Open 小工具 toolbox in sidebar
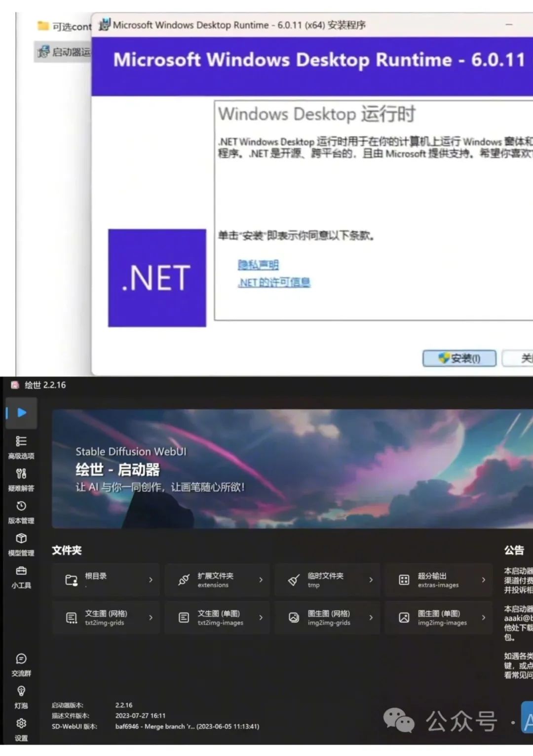 (21, 577)
